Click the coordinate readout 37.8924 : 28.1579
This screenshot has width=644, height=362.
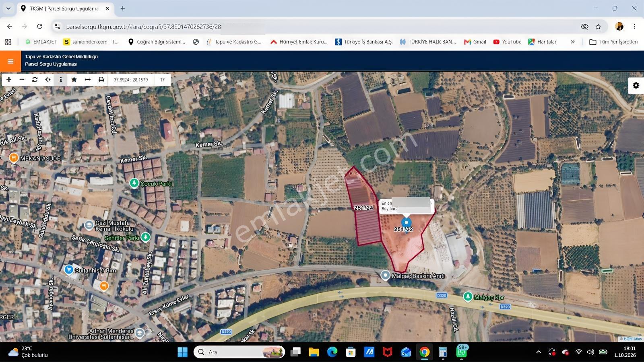tap(131, 80)
